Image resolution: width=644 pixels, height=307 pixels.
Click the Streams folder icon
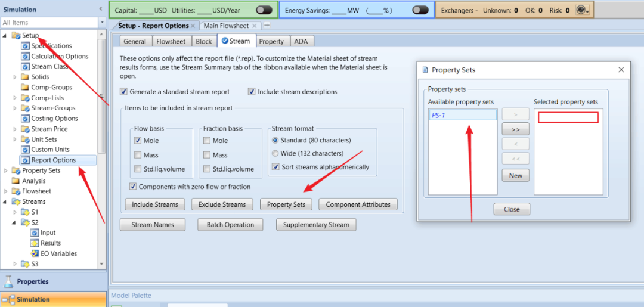(x=16, y=201)
